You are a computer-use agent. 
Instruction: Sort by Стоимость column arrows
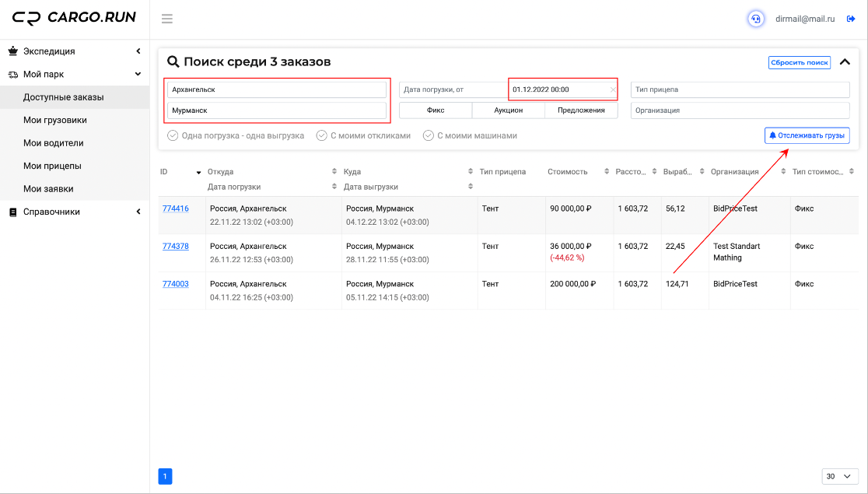(x=607, y=172)
